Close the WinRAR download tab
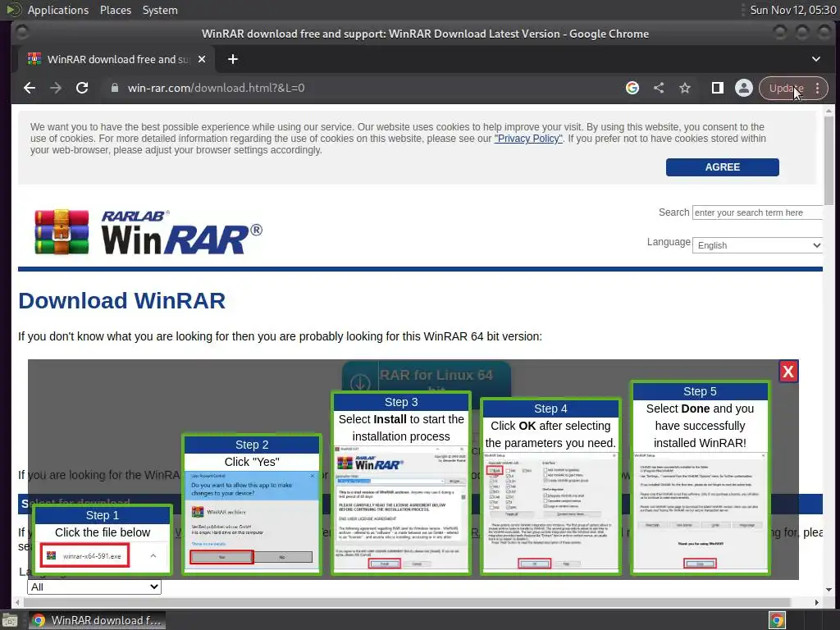 [202, 59]
